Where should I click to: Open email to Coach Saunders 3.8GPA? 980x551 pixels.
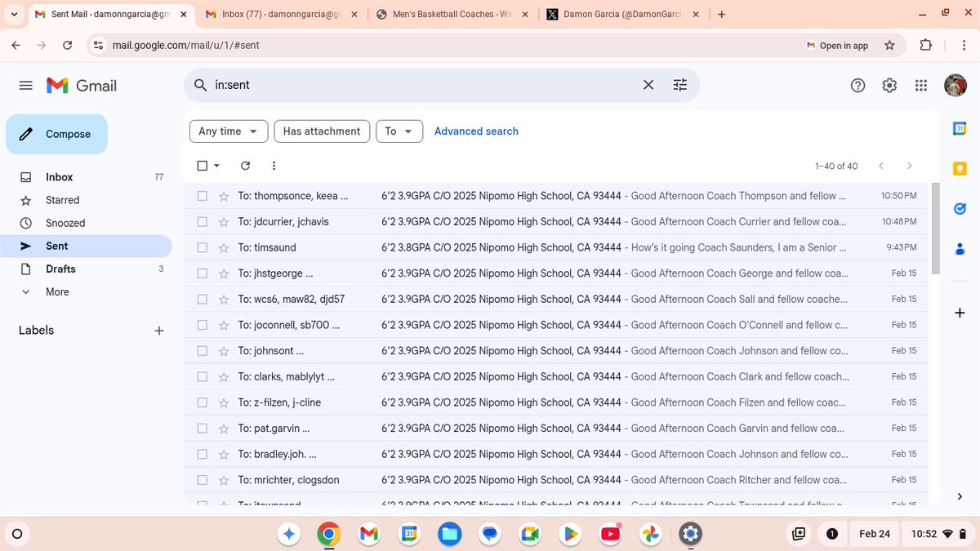tap(555, 247)
